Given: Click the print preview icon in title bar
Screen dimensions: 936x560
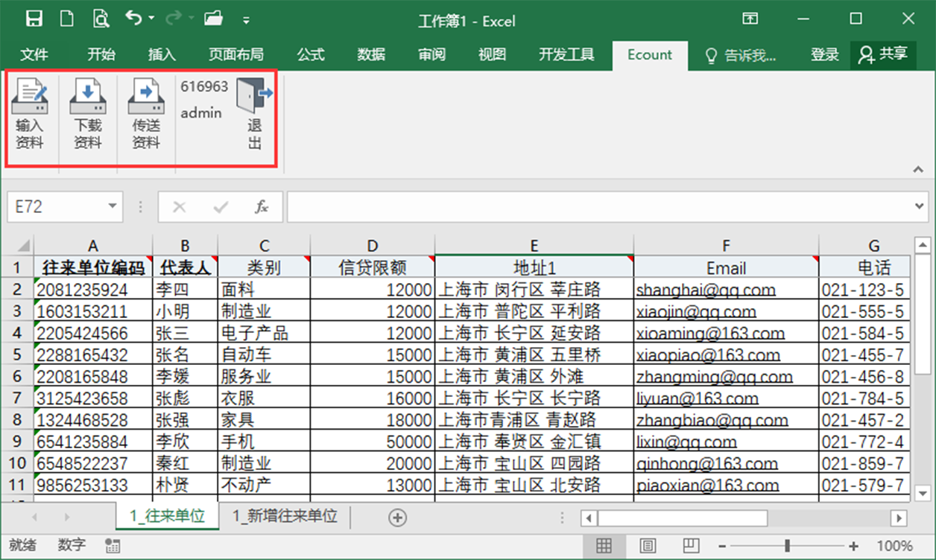Looking at the screenshot, I should (101, 19).
